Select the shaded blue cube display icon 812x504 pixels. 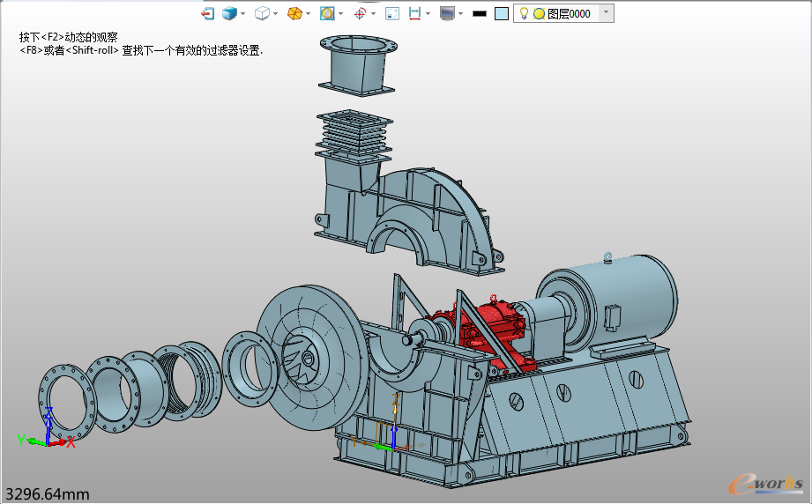coord(229,13)
